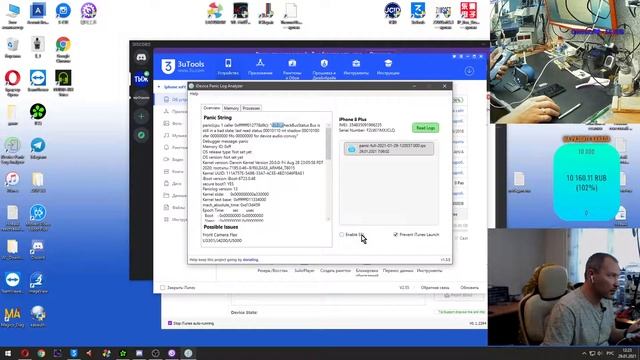Click the taskbar clock
The width and height of the screenshot is (640, 360).
[627, 353]
